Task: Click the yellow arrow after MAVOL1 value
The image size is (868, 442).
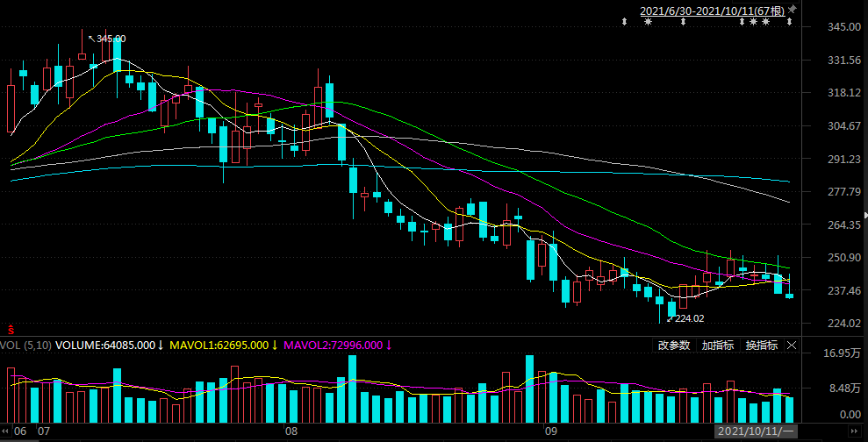Action: pyautogui.click(x=274, y=346)
